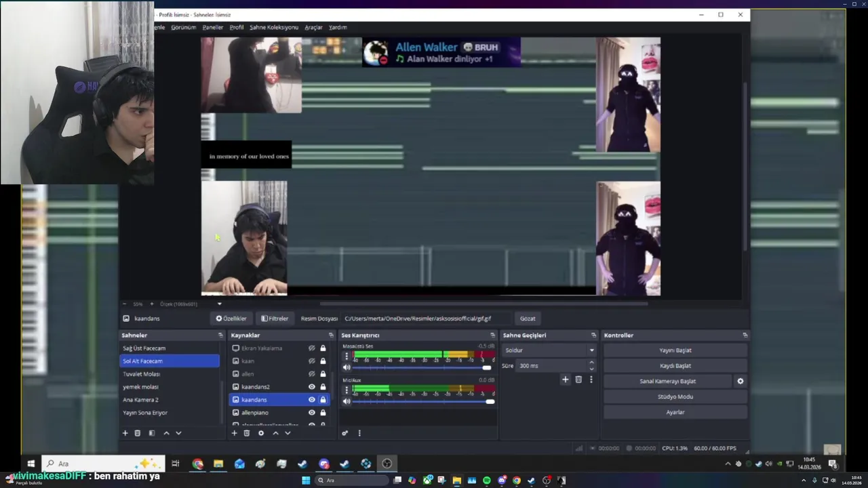
Task: Hide the allenpiano source
Action: coord(312,413)
